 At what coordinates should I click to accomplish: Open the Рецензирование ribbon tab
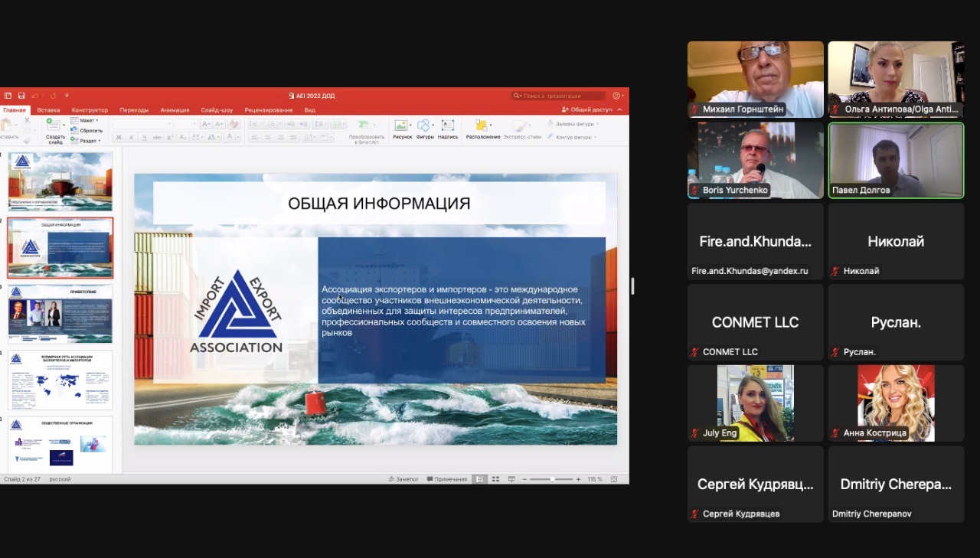(x=269, y=110)
